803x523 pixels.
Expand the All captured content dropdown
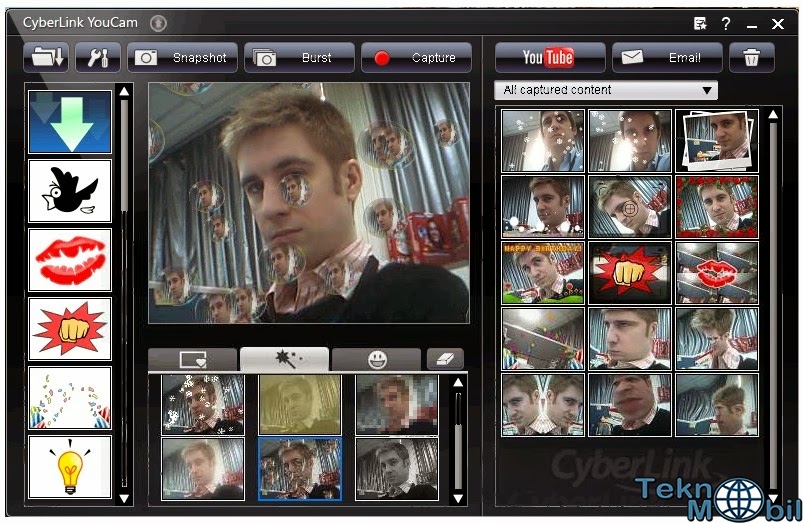click(x=606, y=90)
